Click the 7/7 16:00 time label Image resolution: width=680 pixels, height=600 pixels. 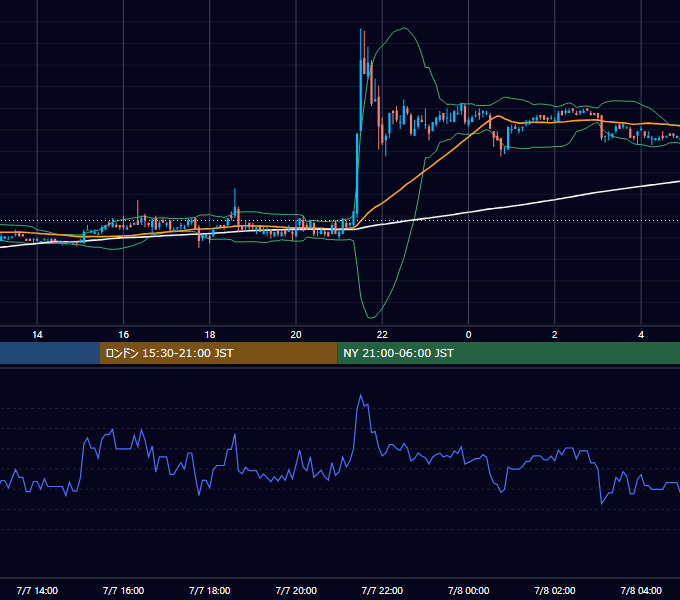click(x=124, y=590)
